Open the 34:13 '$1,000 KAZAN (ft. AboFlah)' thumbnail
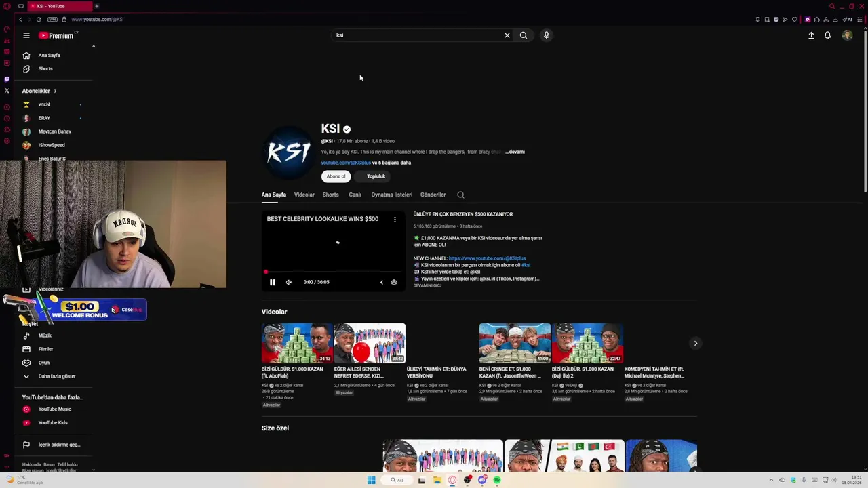 click(x=297, y=343)
